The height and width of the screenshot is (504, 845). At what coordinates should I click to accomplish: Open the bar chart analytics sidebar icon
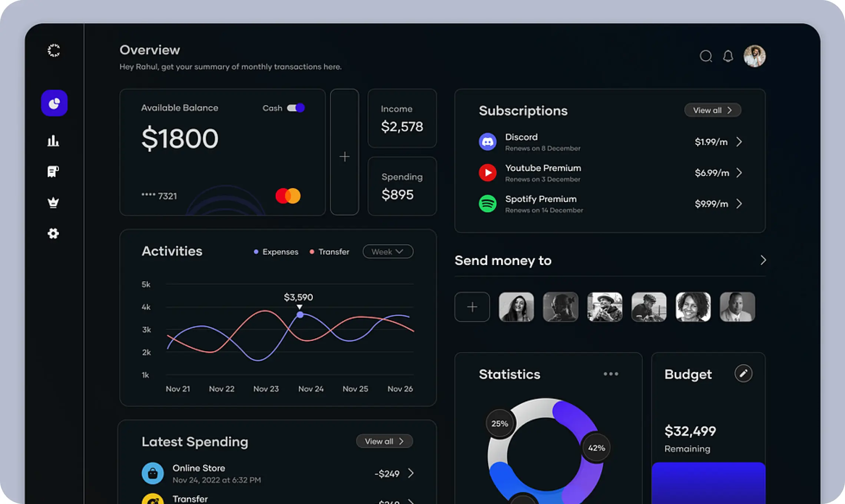point(53,141)
